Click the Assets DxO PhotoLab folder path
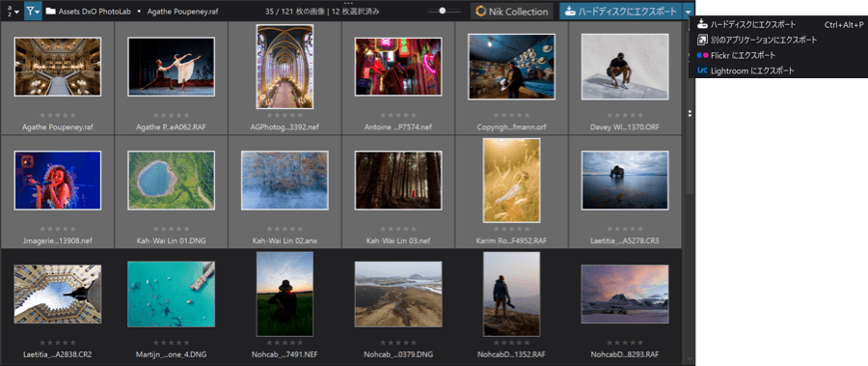Image resolution: width=868 pixels, height=366 pixels. coord(95,11)
